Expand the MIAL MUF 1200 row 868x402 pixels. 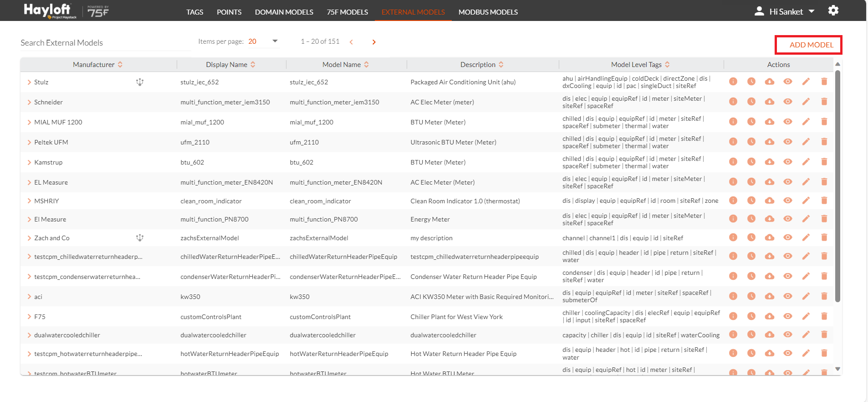tap(29, 123)
